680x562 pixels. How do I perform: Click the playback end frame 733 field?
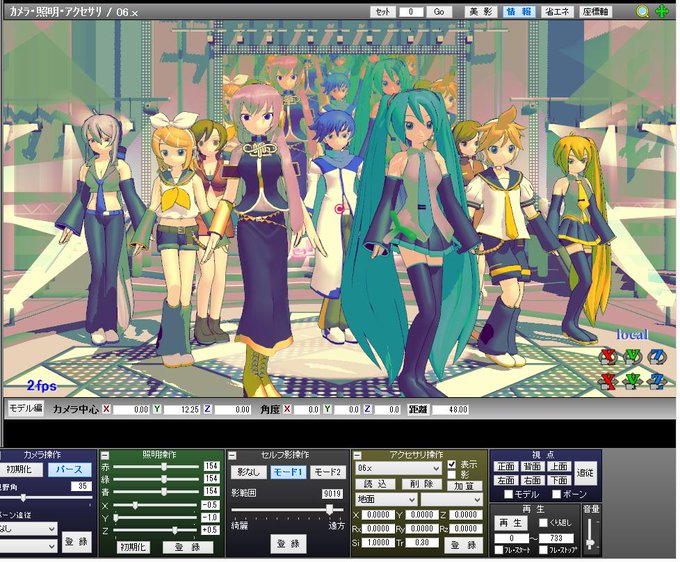coord(556,538)
